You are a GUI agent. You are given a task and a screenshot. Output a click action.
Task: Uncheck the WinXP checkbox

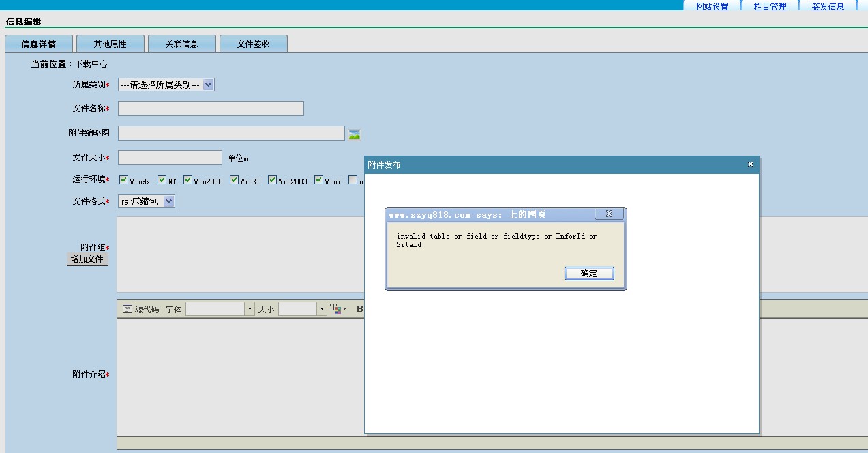tap(235, 181)
